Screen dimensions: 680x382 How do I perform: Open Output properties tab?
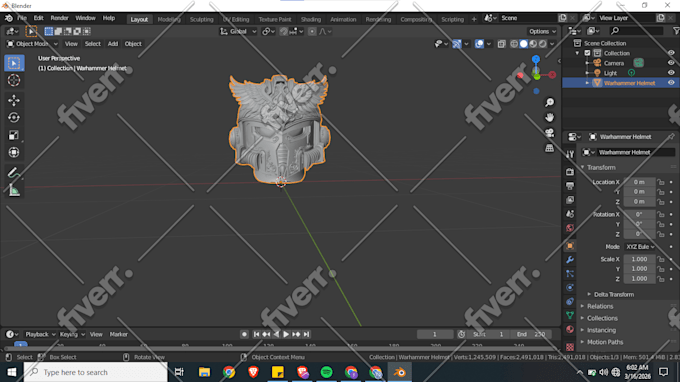[x=570, y=186]
